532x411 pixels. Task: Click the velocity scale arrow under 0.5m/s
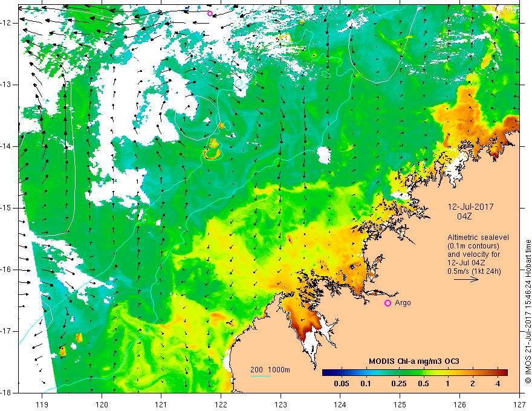[x=466, y=279]
